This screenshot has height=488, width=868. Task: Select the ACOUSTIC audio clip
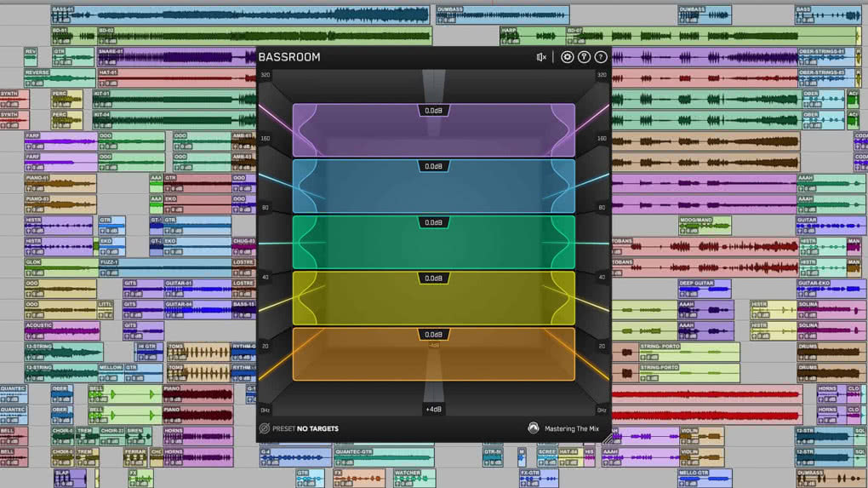click(62, 330)
